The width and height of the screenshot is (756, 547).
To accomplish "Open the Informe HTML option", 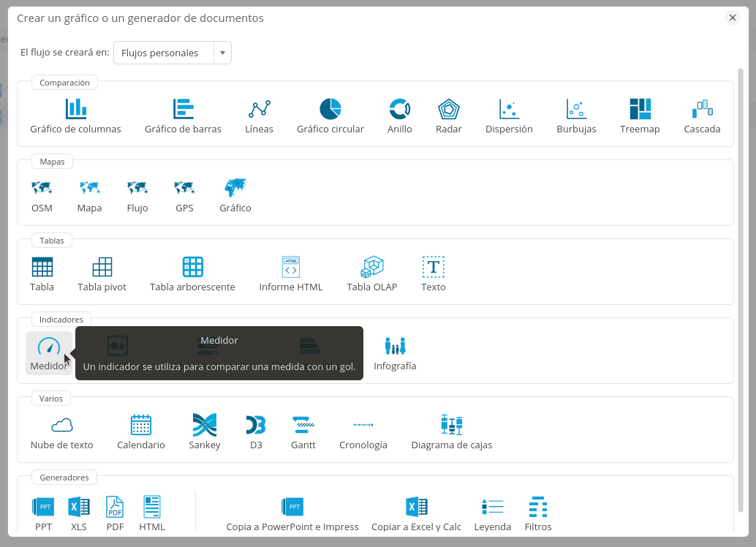I will (x=290, y=274).
